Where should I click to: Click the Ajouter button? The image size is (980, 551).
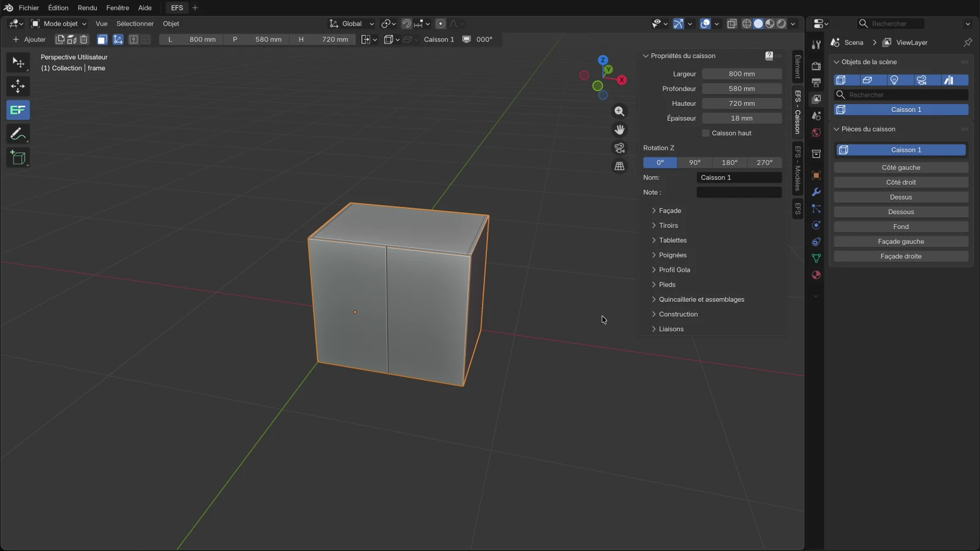(29, 39)
